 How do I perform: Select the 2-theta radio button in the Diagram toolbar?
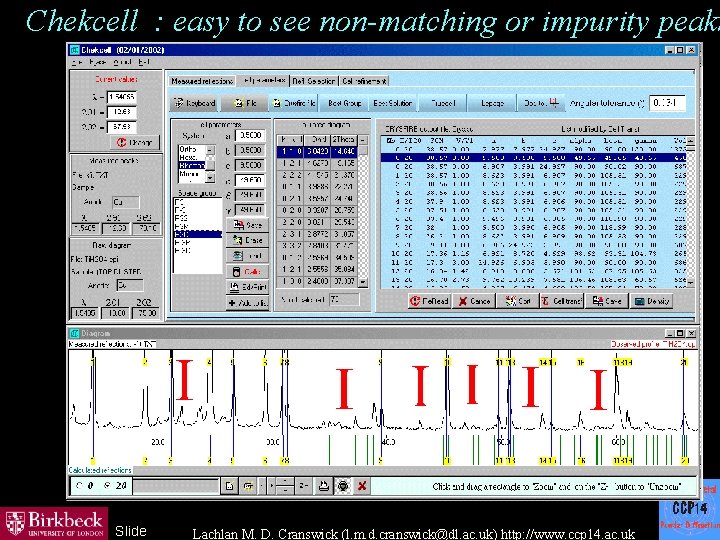(x=107, y=485)
